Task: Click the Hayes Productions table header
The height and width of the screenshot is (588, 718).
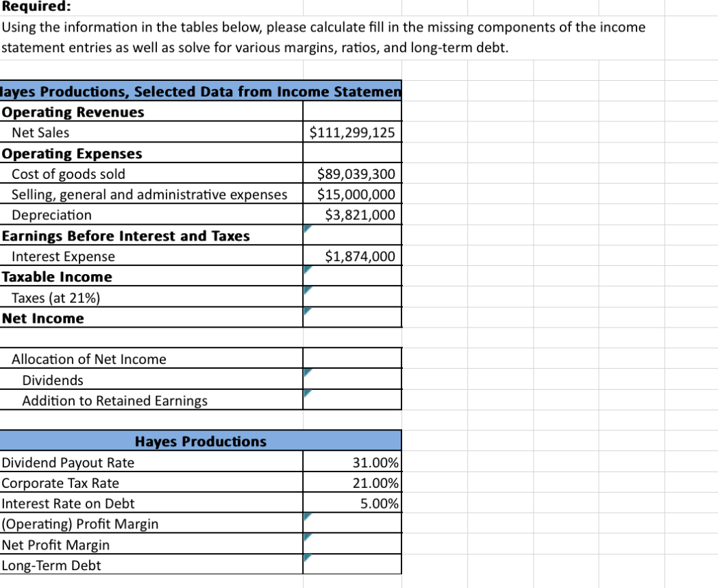Action: tap(201, 441)
